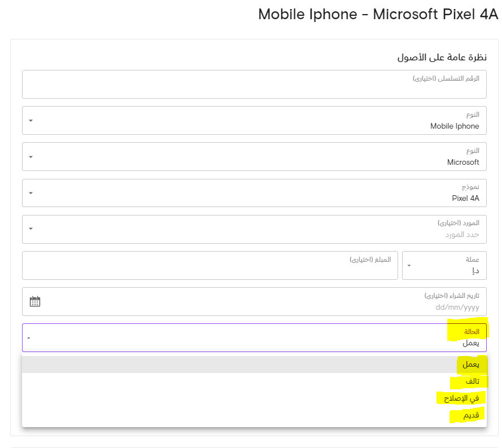The height and width of the screenshot is (448, 502).
Task: Click the arrow of the Microsoft dropdown
Action: coord(30,157)
